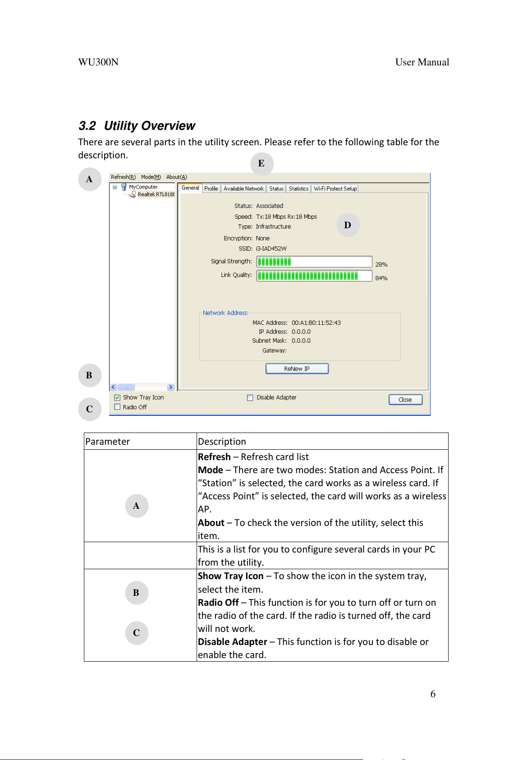Viewport: 532px width, 760px height.
Task: Check the Disable Adapter option
Action: point(250,397)
